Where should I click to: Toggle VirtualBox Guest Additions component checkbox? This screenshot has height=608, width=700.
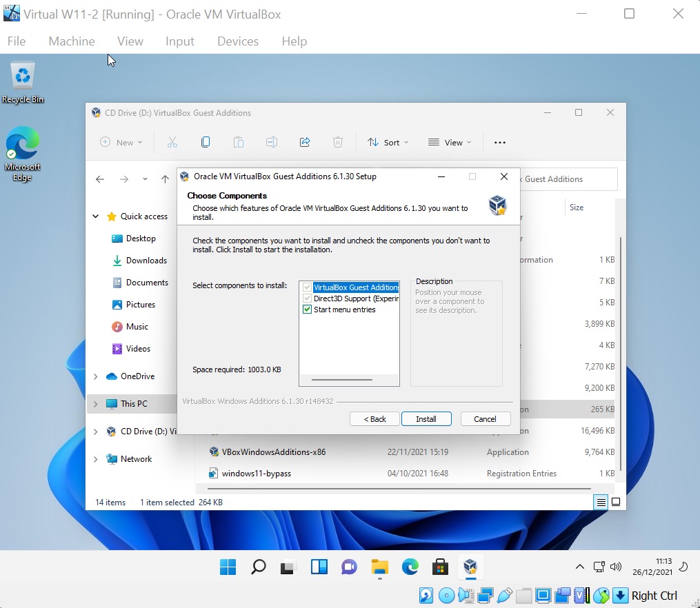(x=307, y=287)
